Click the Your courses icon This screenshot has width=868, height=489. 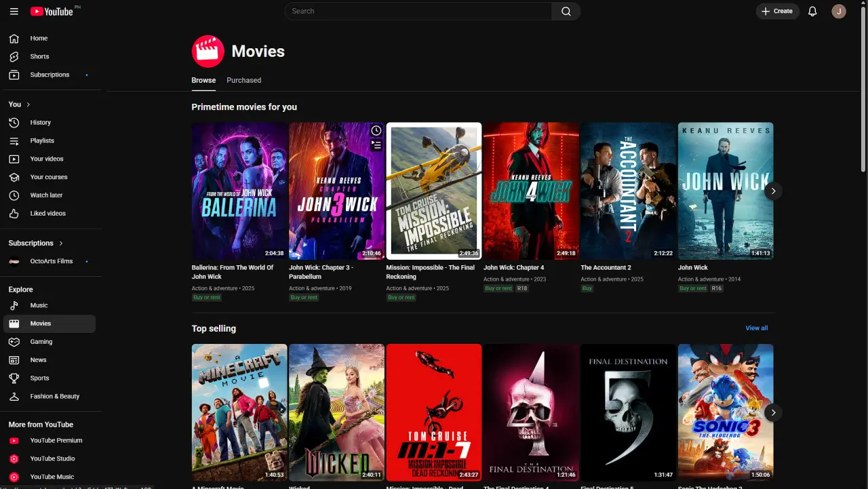point(14,177)
